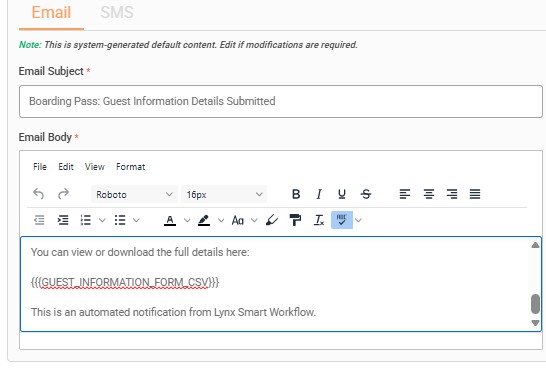Screen dimensions: 546x370
Task: Toggle bold formatting
Action: (296, 194)
